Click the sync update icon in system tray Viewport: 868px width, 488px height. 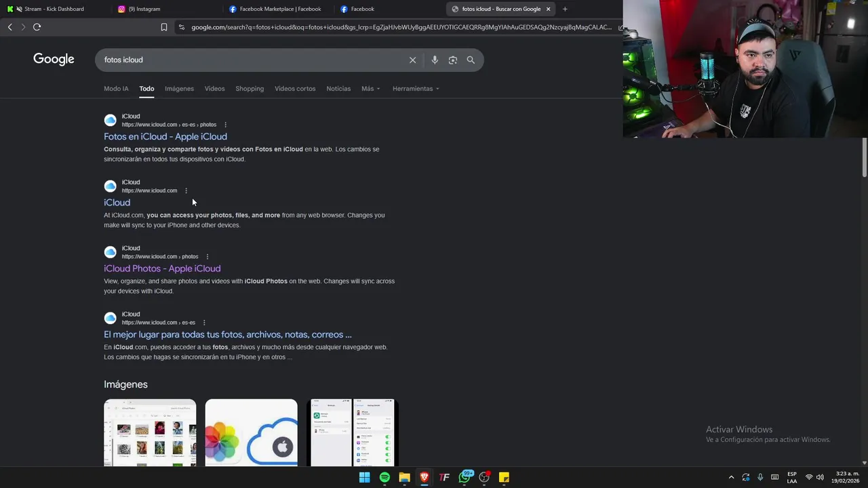click(746, 477)
